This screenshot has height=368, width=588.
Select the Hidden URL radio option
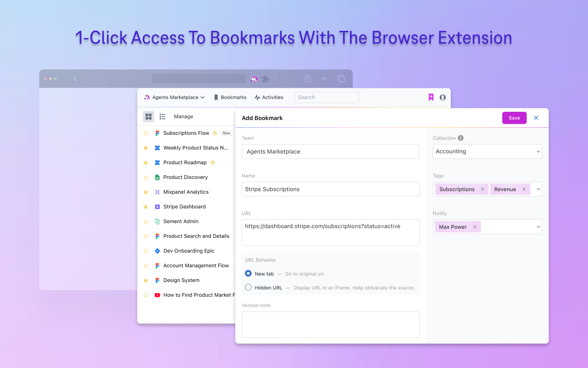click(248, 287)
